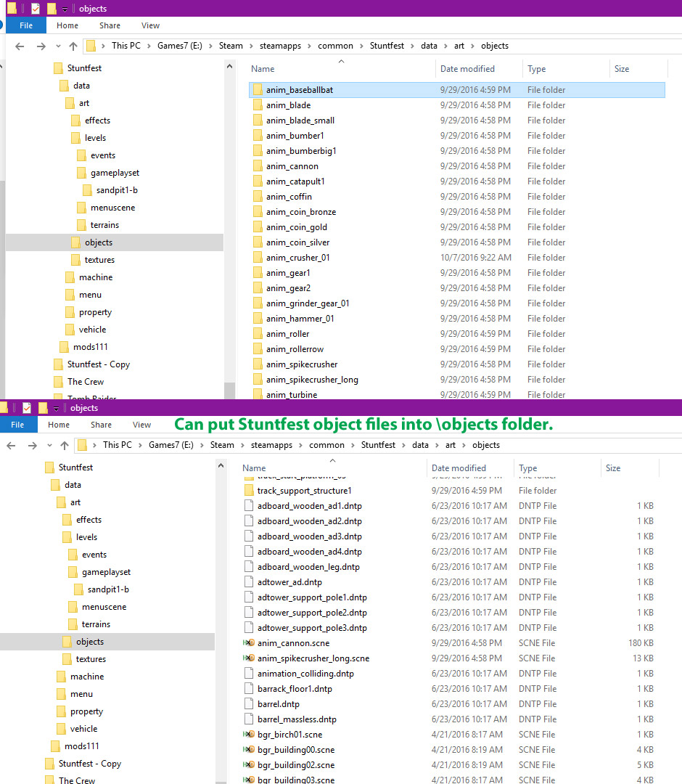
Task: Open sandpit1-b folder in top window tree
Action: (x=117, y=190)
